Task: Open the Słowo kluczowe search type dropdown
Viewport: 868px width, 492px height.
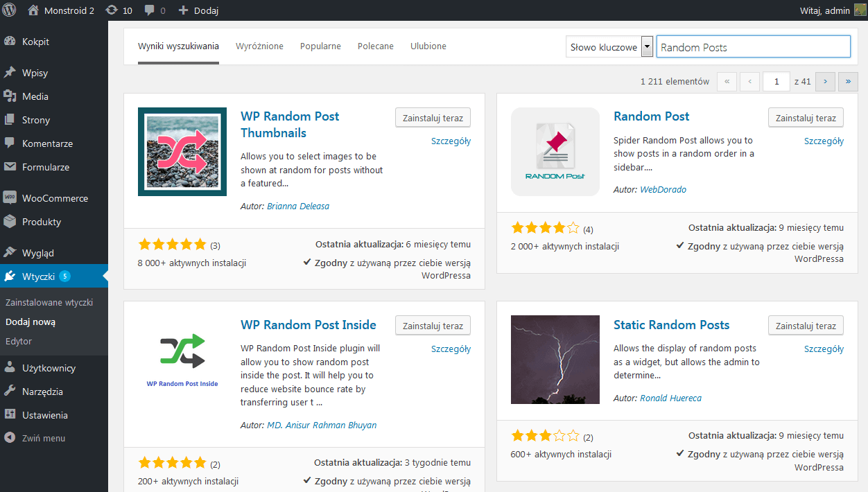Action: [609, 47]
